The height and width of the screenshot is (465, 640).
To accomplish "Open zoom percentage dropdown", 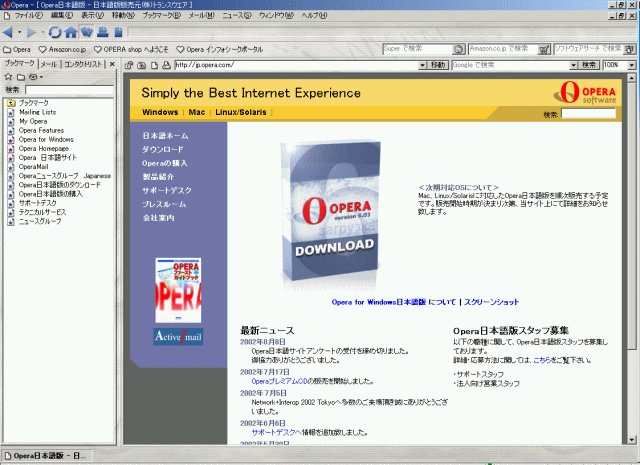I will click(631, 65).
